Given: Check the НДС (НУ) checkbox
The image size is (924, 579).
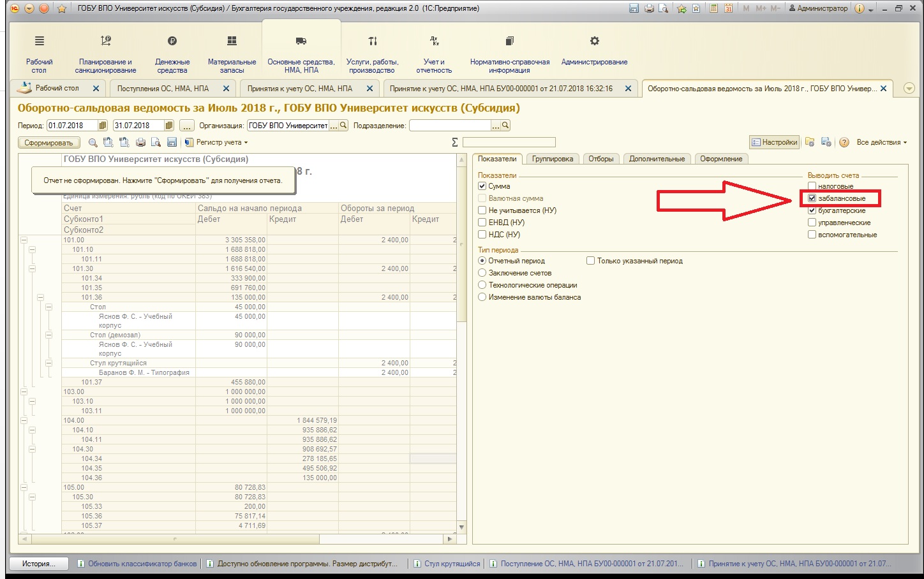Looking at the screenshot, I should [482, 235].
